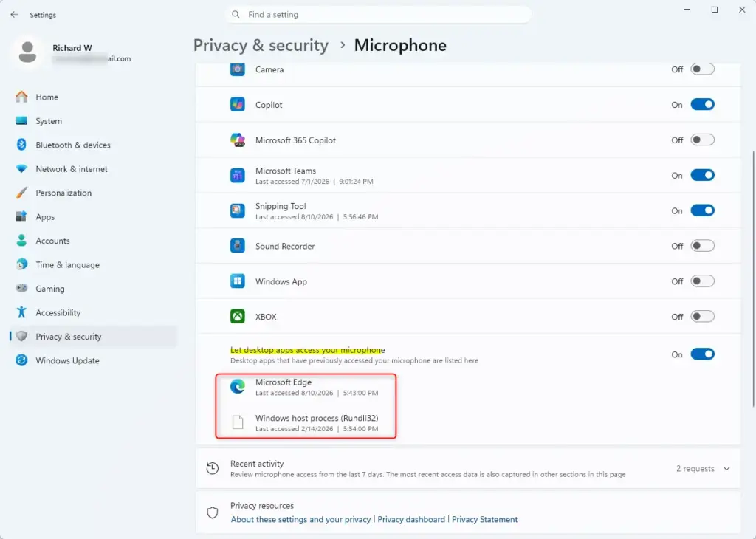756x539 pixels.
Task: Open the Privacy Statement link
Action: coord(484,519)
